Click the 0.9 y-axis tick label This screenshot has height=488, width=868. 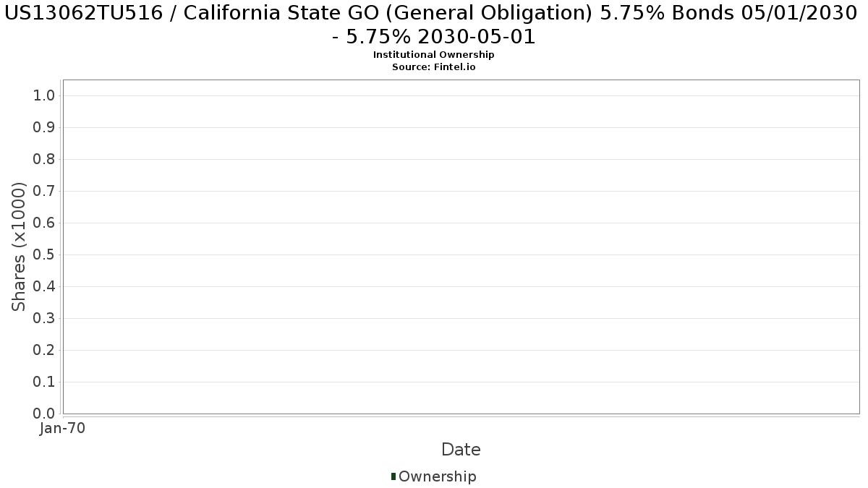(44, 128)
